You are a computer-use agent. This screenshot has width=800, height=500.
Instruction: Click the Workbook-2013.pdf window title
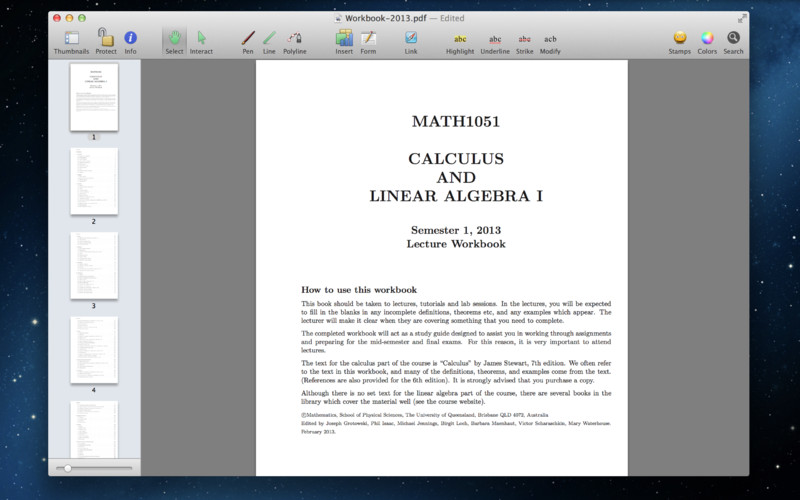pos(386,18)
